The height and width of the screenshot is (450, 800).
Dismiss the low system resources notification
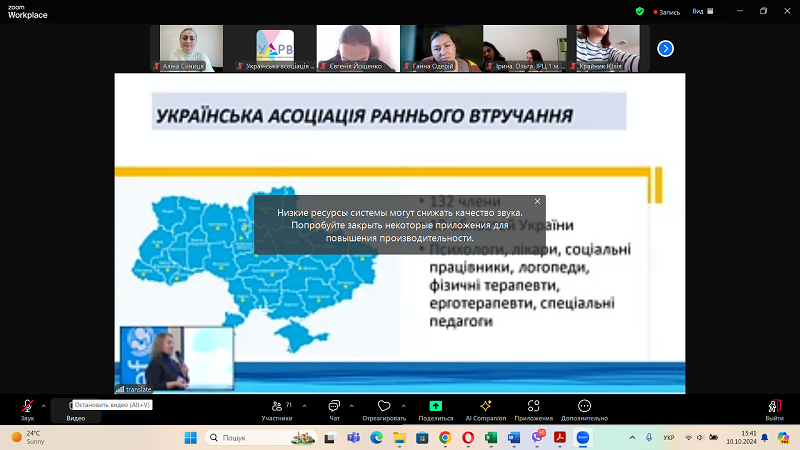(537, 202)
